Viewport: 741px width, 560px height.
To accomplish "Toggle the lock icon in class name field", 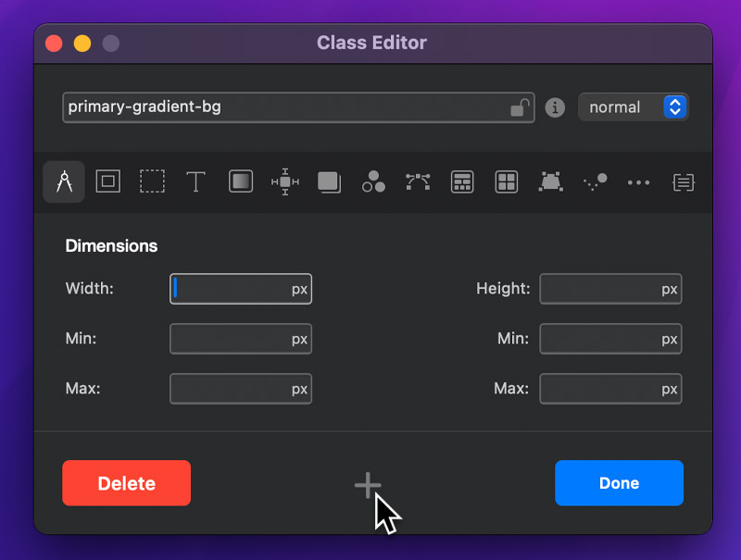I will pos(521,107).
